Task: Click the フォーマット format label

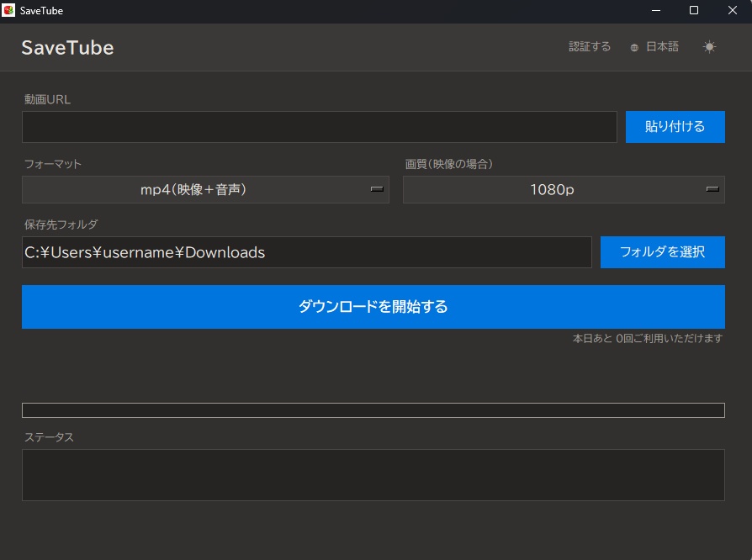Action: click(x=51, y=164)
